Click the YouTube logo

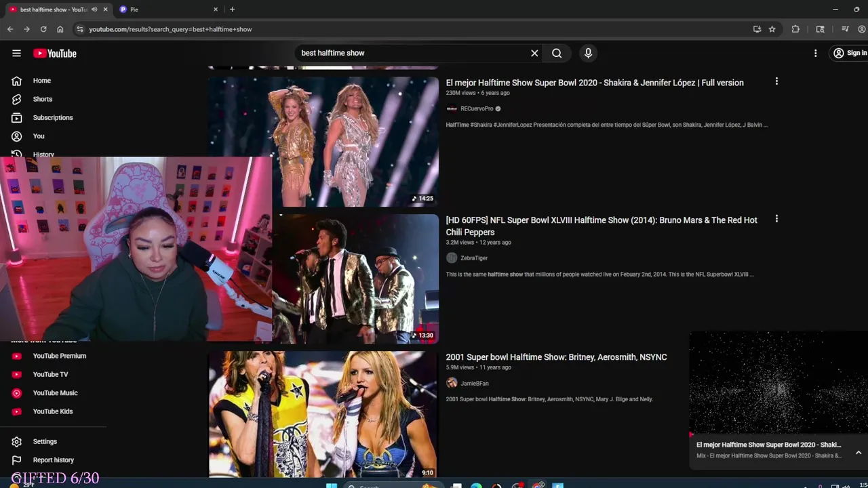(x=55, y=54)
